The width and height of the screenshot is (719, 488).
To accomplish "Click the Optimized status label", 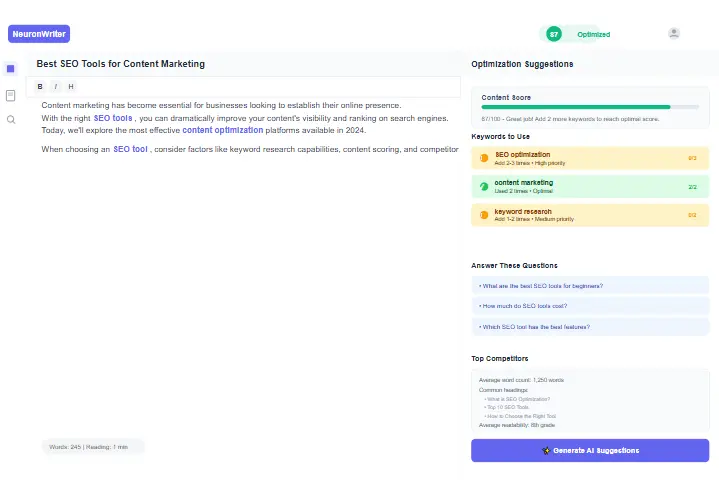I will (593, 34).
